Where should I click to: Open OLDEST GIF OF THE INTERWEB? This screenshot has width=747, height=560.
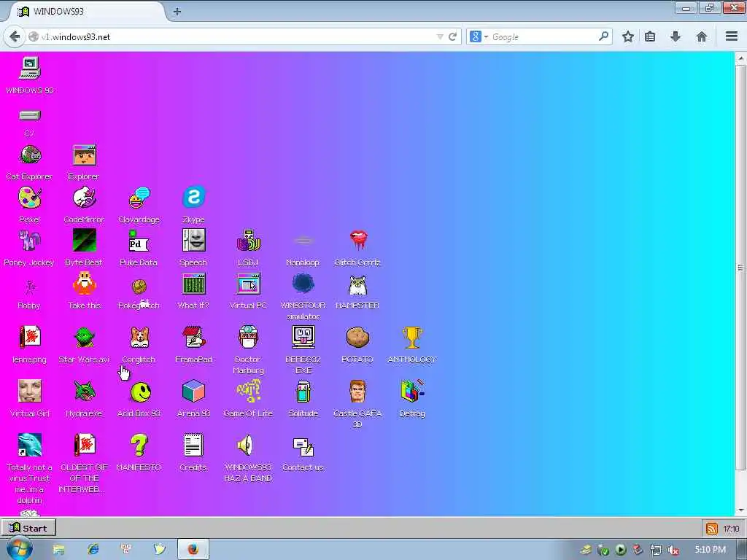[x=85, y=445]
